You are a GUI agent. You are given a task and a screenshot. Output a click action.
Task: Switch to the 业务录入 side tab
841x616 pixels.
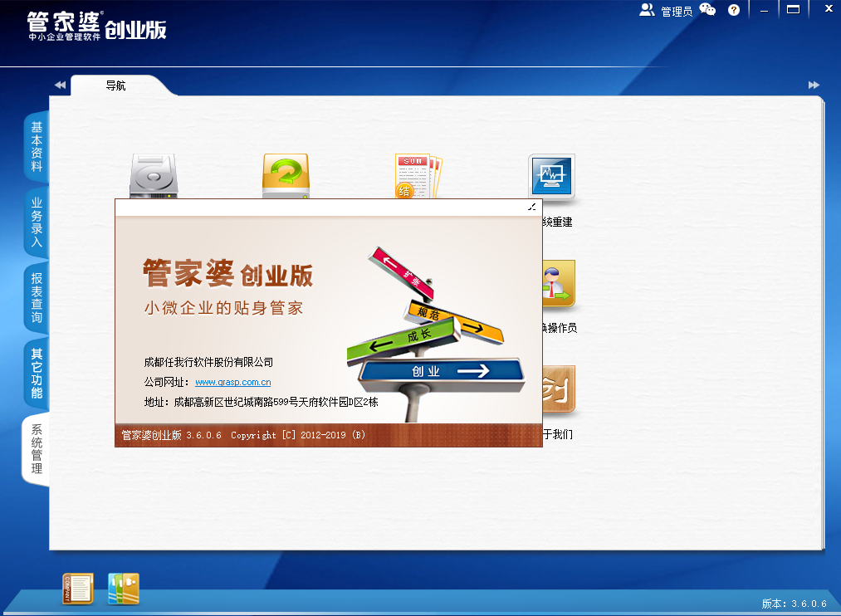pos(37,222)
